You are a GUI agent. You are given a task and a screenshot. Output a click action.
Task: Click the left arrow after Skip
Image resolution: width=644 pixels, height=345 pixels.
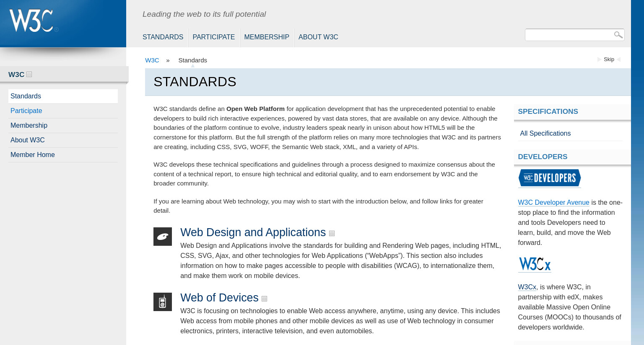pos(618,59)
